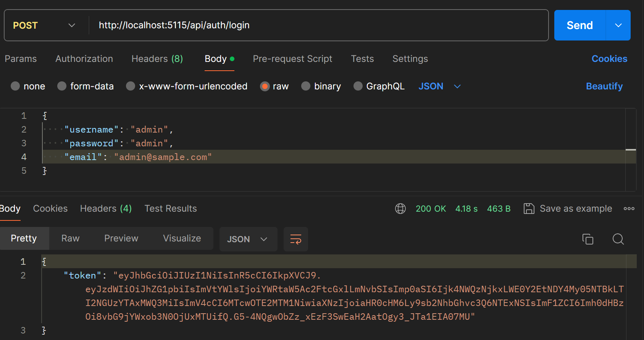Screen dimensions: 644x340
Task: Select the response Body tab
Action: click(x=10, y=209)
